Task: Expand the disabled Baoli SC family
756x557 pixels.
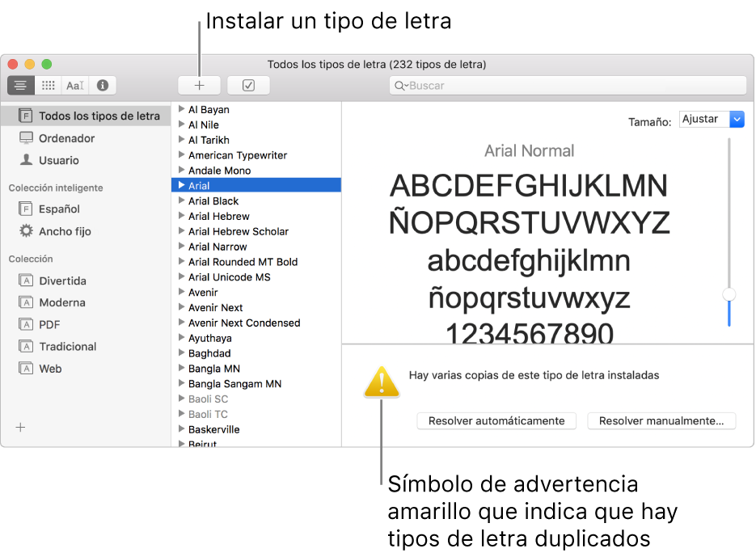Action: click(x=182, y=399)
